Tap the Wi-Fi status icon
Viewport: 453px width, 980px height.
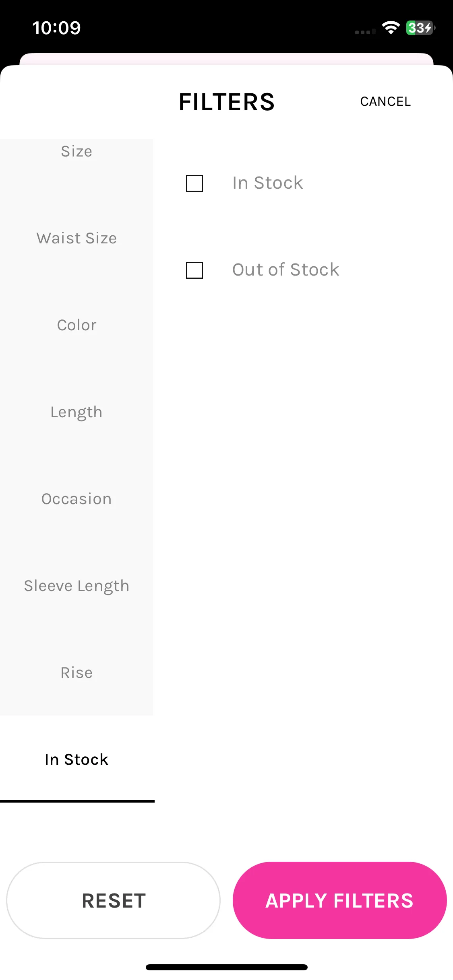tap(391, 28)
